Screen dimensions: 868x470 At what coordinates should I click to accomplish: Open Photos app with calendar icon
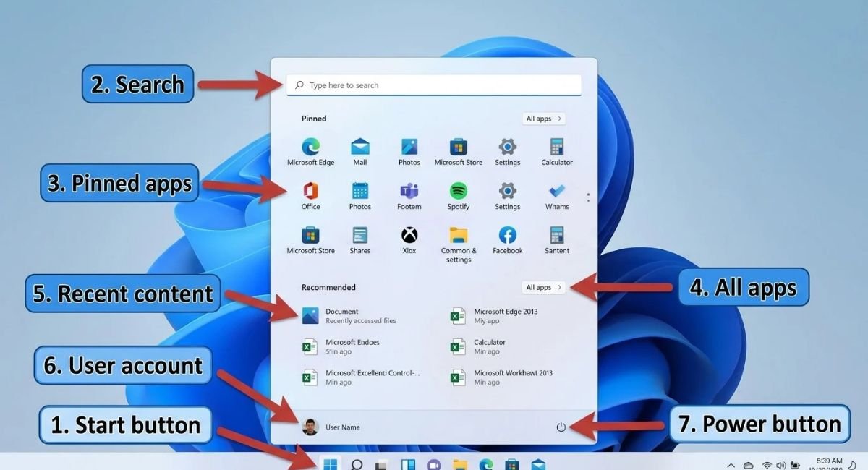pos(360,197)
